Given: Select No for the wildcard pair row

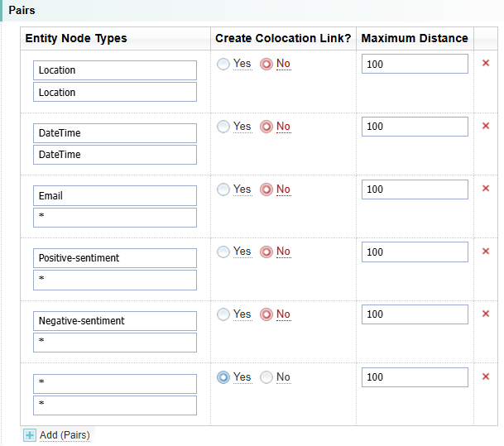Looking at the screenshot, I should 266,377.
